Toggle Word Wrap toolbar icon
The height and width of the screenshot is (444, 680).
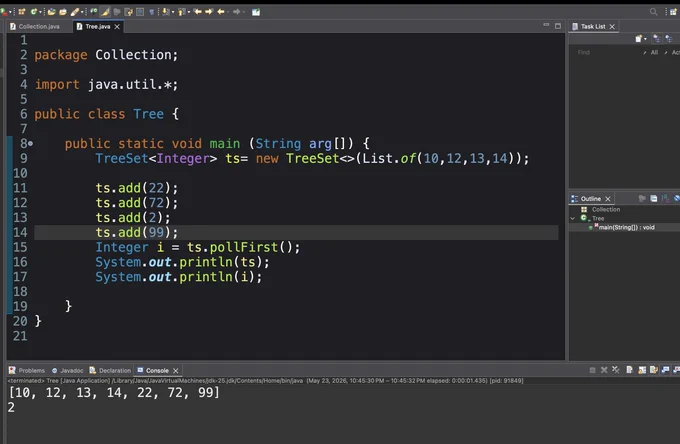(128, 12)
